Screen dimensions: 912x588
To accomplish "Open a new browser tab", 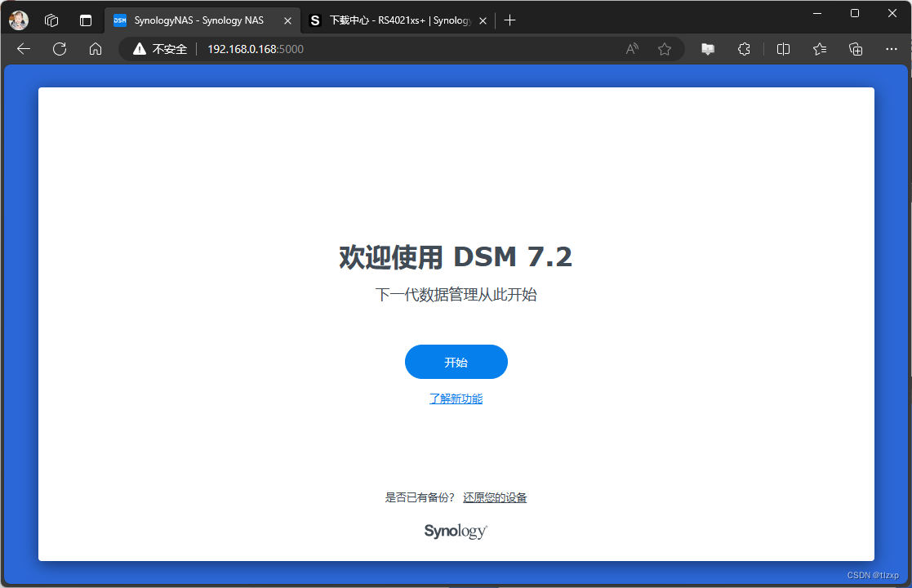I will point(510,20).
